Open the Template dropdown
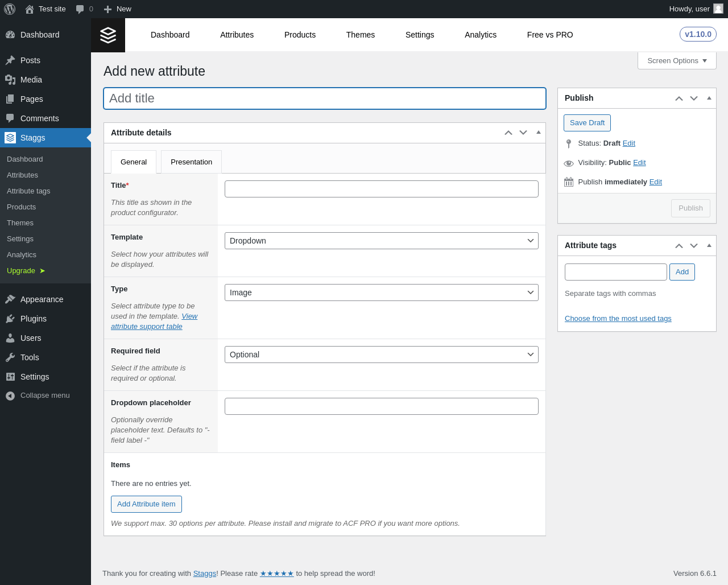 point(381,241)
